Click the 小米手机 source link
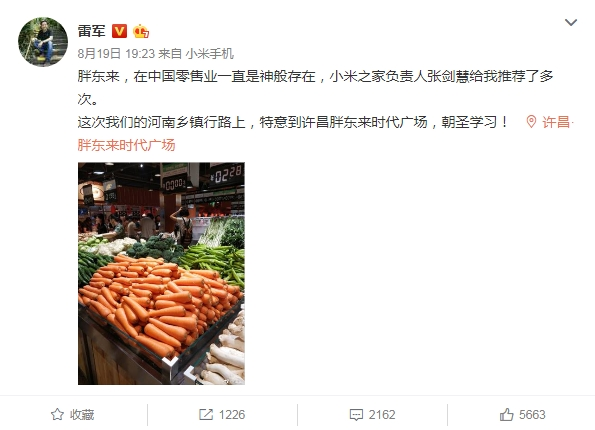 [209, 54]
